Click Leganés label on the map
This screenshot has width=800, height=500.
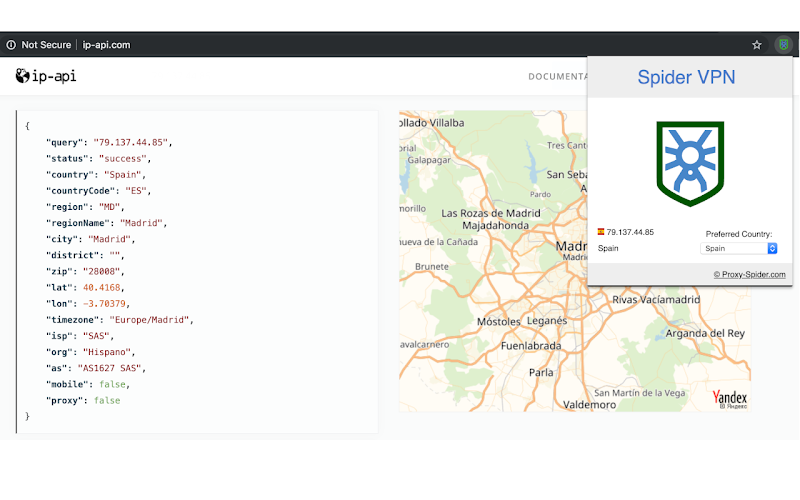click(547, 321)
